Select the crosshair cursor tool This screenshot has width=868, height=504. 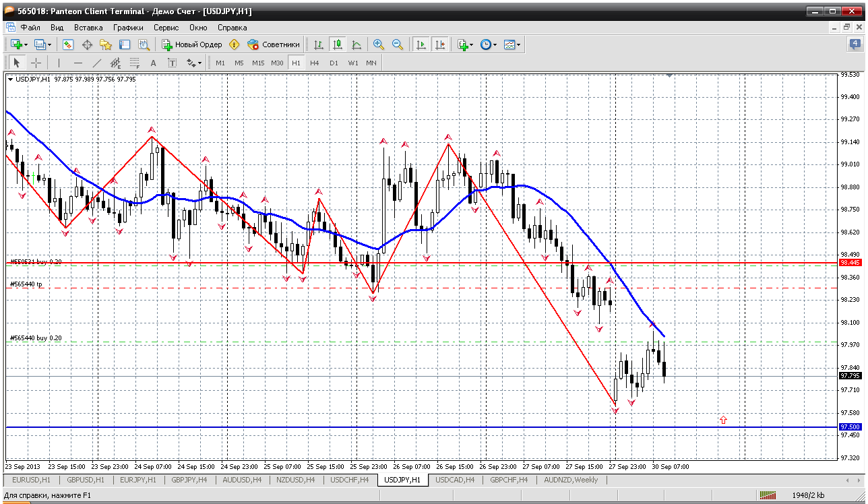click(x=36, y=63)
